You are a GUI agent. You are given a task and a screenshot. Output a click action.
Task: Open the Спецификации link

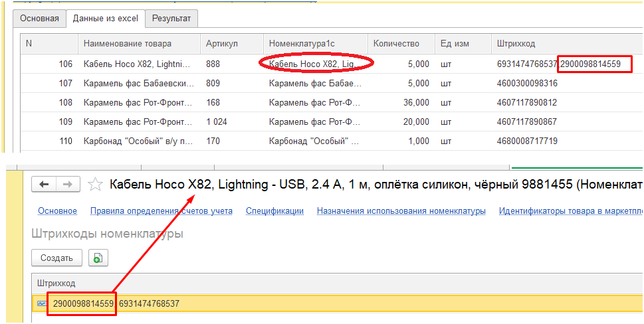[x=274, y=211]
